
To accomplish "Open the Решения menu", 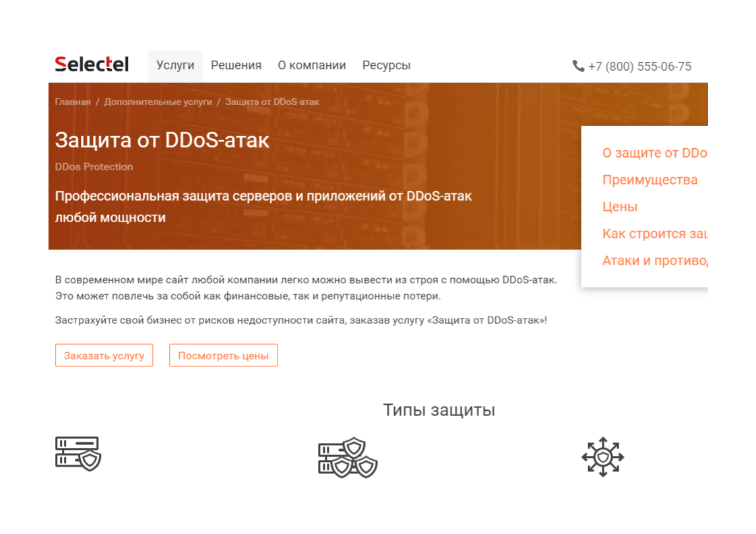I will (x=237, y=65).
